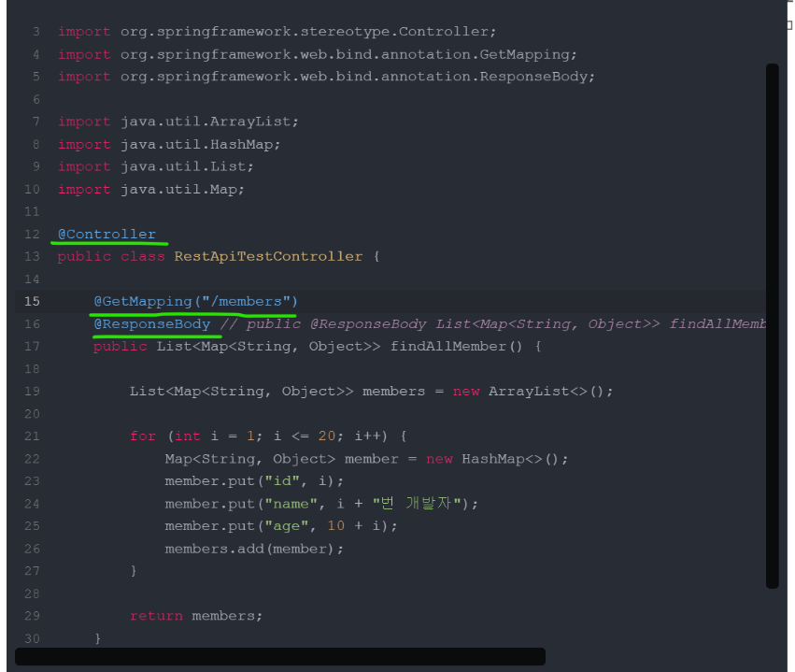Viewport: 795px width, 672px height.
Task: Click the commented-out code on line 16
Action: click(493, 323)
